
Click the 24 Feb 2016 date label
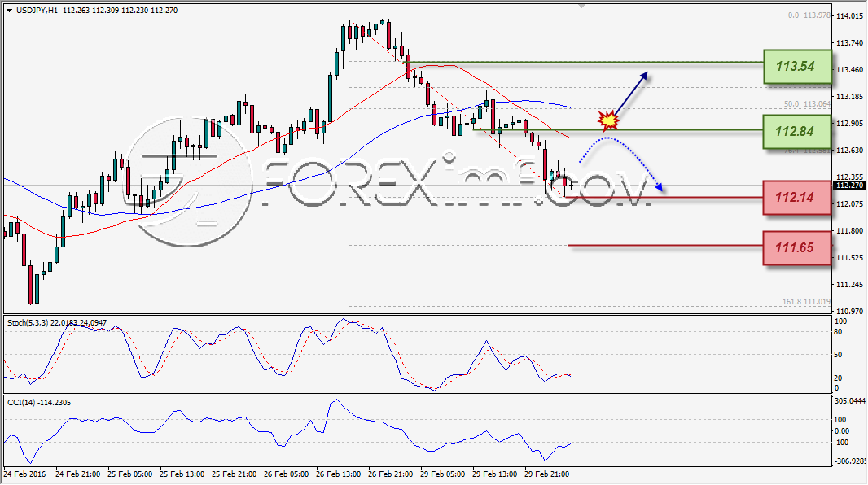(24, 474)
